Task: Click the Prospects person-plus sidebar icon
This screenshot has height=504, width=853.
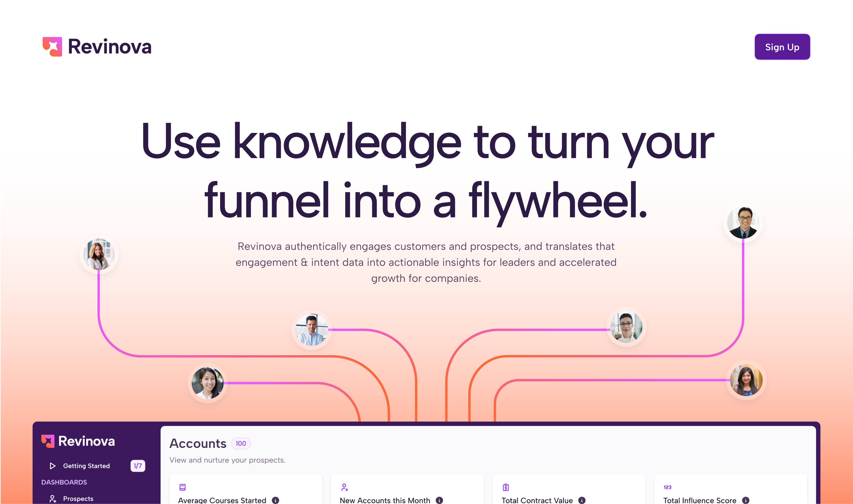Action: (53, 498)
